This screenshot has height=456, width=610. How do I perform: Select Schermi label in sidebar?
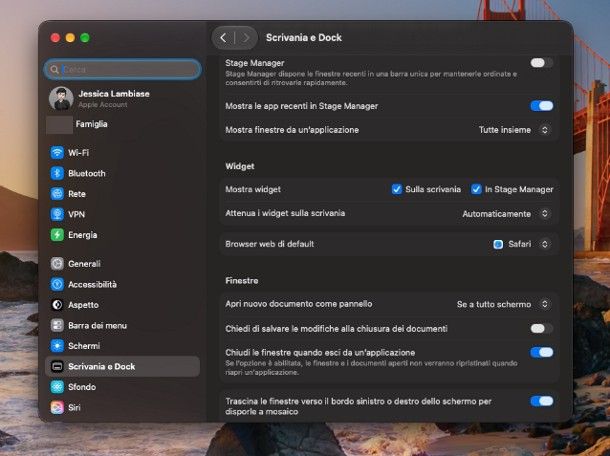coord(84,346)
